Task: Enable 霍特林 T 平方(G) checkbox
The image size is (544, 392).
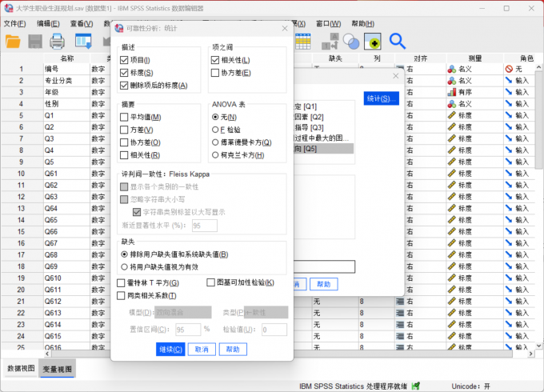Action: [121, 283]
